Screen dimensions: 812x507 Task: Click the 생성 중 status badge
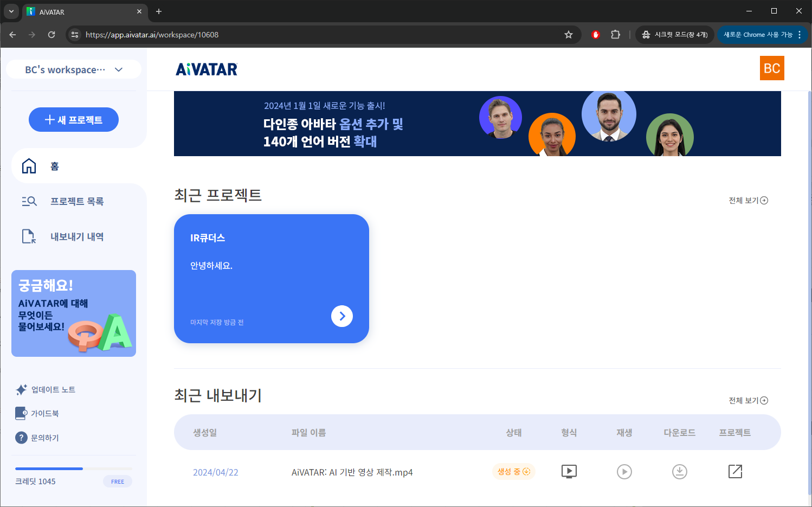tap(514, 472)
